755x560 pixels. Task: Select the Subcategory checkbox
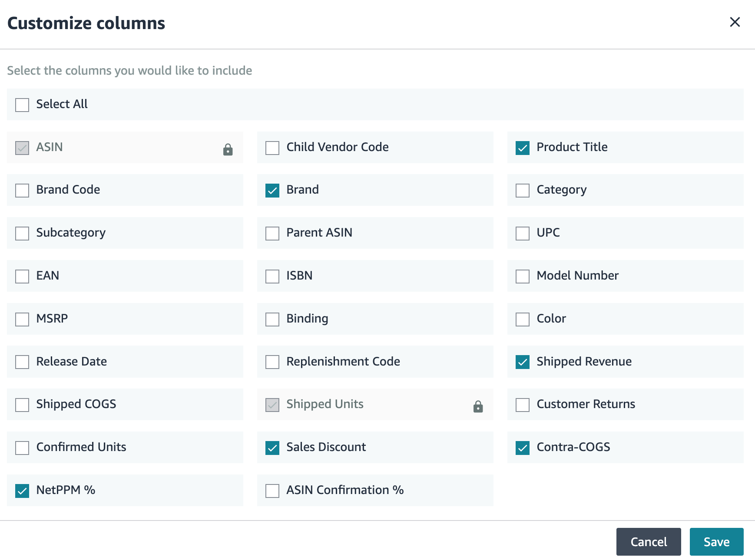pos(22,233)
